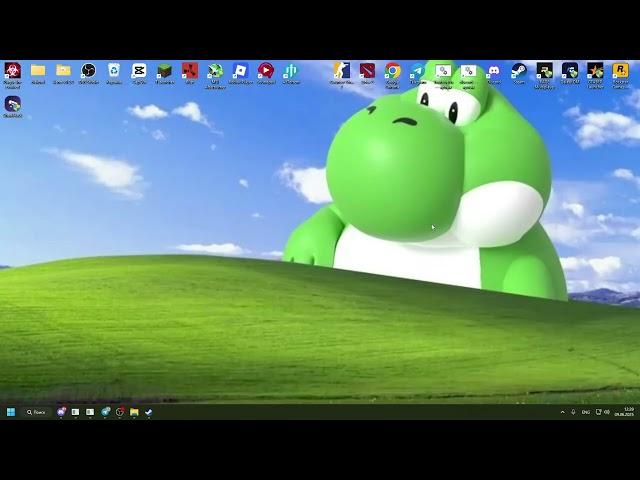Open the gear file right of Telegram

443,71
